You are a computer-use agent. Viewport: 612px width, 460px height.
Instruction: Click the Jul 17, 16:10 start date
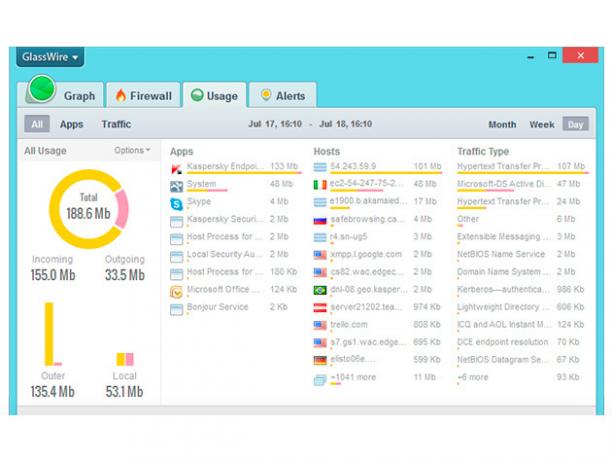(275, 124)
